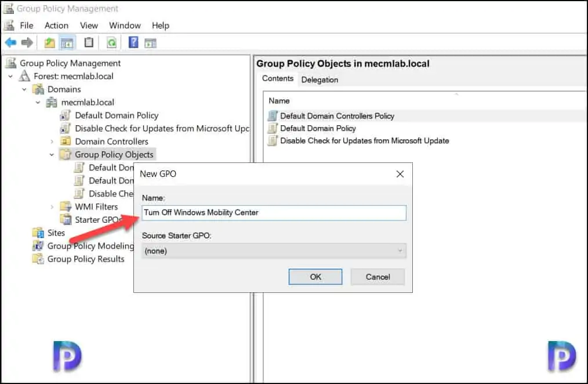Click the Starter GPOs folder icon
The width and height of the screenshot is (588, 384).
66,220
